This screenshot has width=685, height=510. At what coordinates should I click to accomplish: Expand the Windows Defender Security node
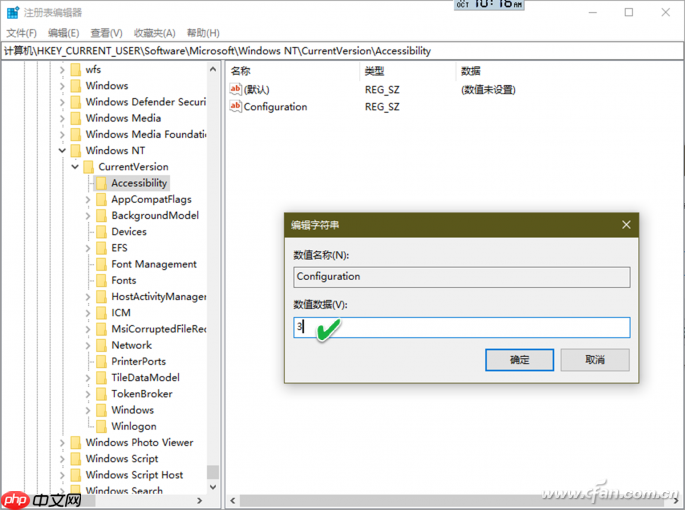click(62, 102)
